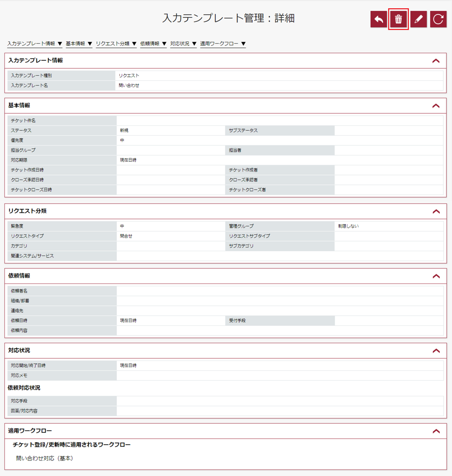Jump to 依頼情報 via top navigation
The width and height of the screenshot is (452, 476).
153,43
